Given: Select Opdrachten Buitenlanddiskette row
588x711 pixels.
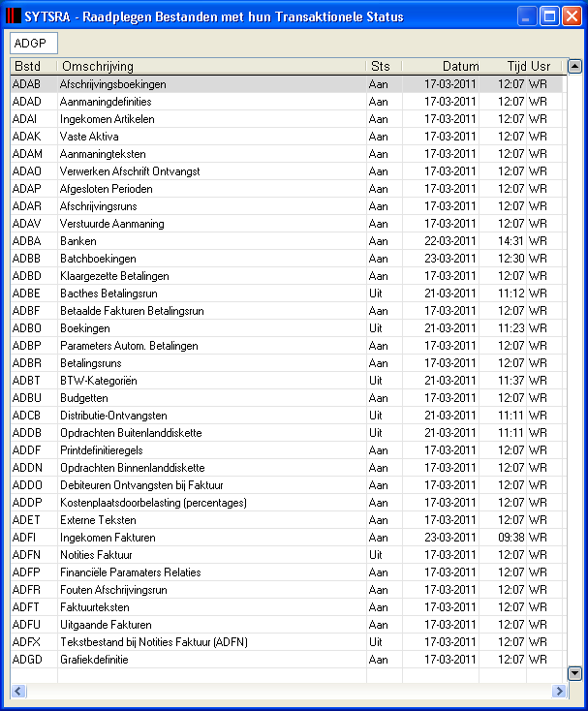Looking at the screenshot, I should point(287,433).
